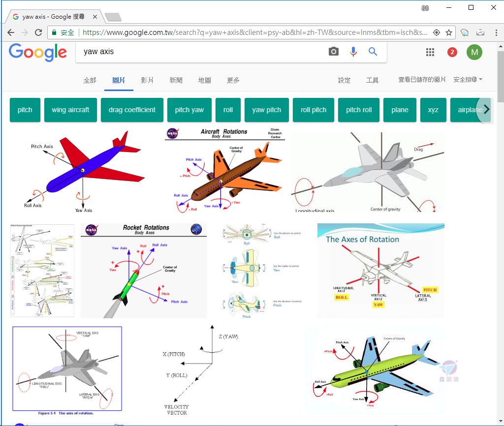Filter by wing aircraft chip
The height and width of the screenshot is (426, 504).
[x=70, y=110]
